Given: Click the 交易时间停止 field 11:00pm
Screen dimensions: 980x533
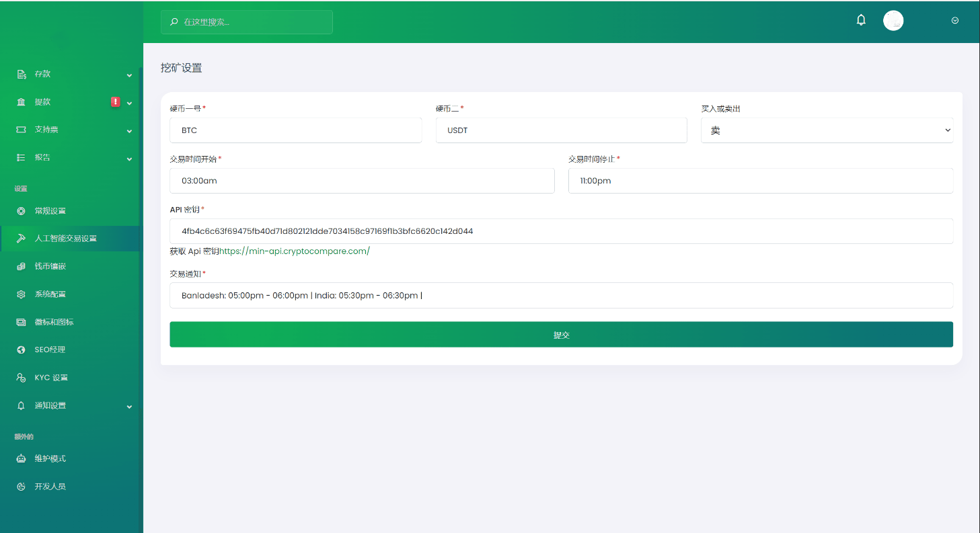Looking at the screenshot, I should point(761,181).
